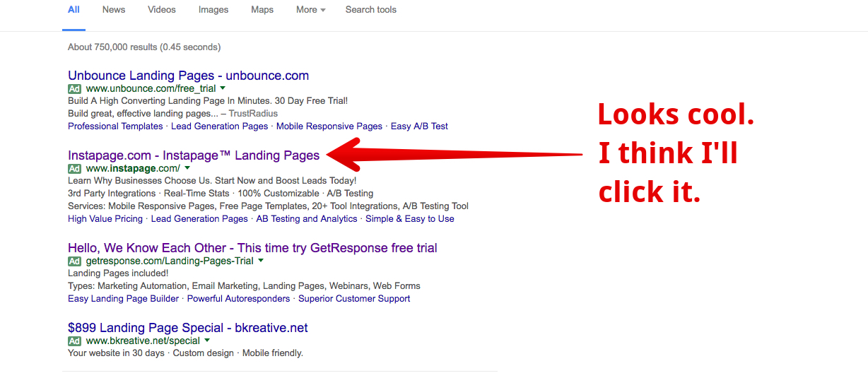Switch to the Images tab
Image resolution: width=868 pixels, height=378 pixels.
tap(213, 10)
